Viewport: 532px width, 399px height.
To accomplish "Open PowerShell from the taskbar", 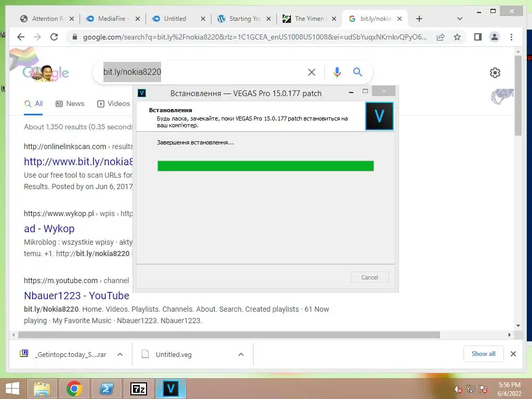I will [106, 389].
